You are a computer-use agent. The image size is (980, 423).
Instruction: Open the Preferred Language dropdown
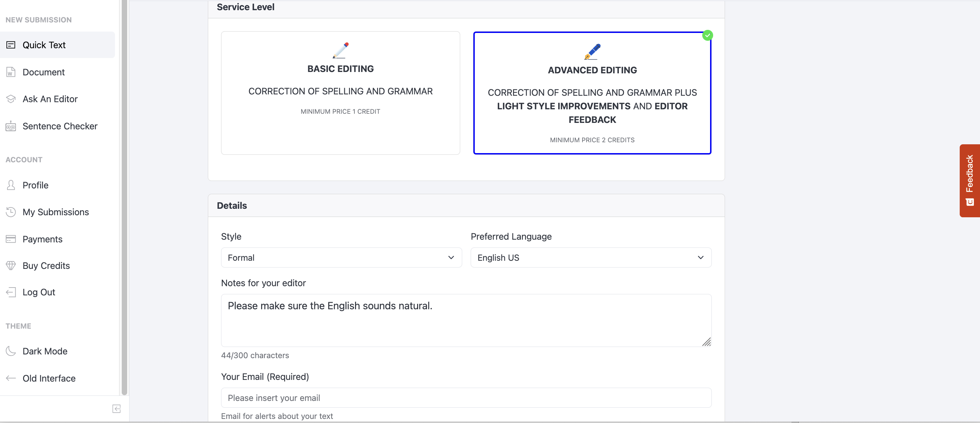(591, 258)
